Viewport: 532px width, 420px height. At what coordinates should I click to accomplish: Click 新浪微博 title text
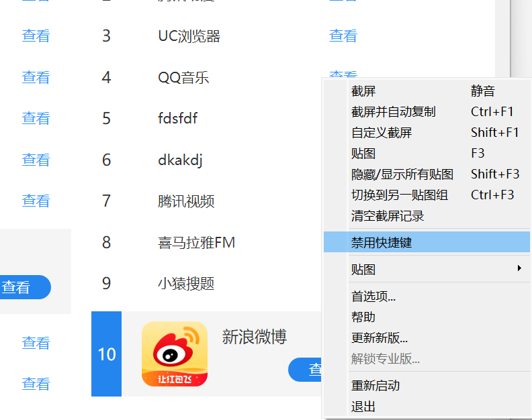click(x=255, y=337)
